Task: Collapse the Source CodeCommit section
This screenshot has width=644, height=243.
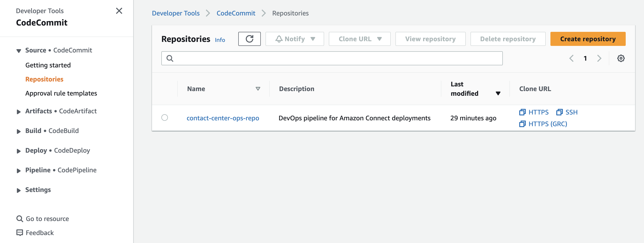Action: click(x=19, y=51)
